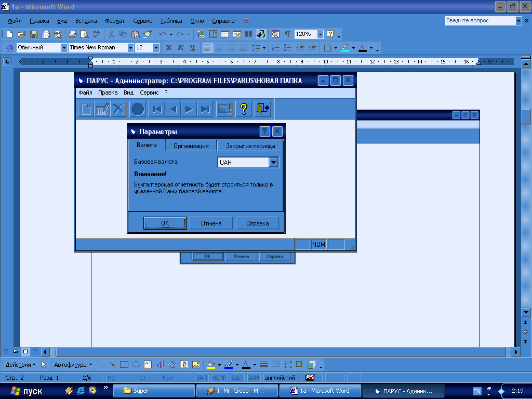Click the EN language indicator in tray
Image resolution: width=532 pixels, height=399 pixels.
point(477,391)
